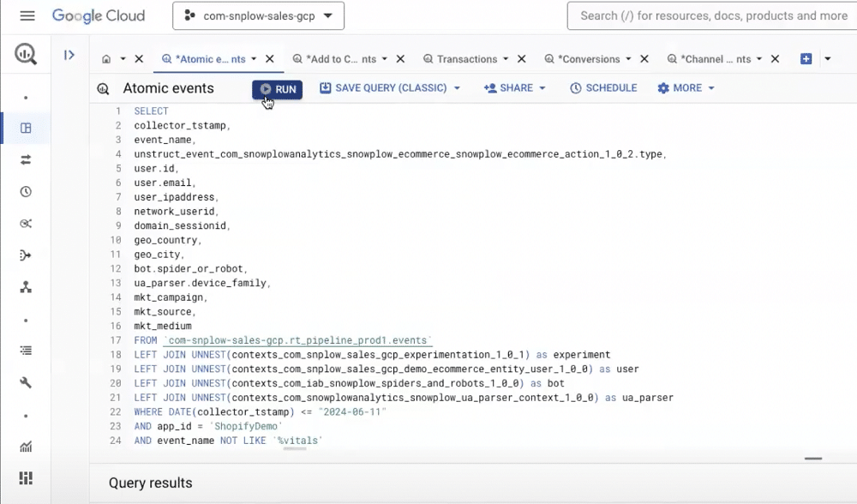Click the BigQuery product icon in sidebar
Image resolution: width=857 pixels, height=504 pixels.
pyautogui.click(x=26, y=54)
